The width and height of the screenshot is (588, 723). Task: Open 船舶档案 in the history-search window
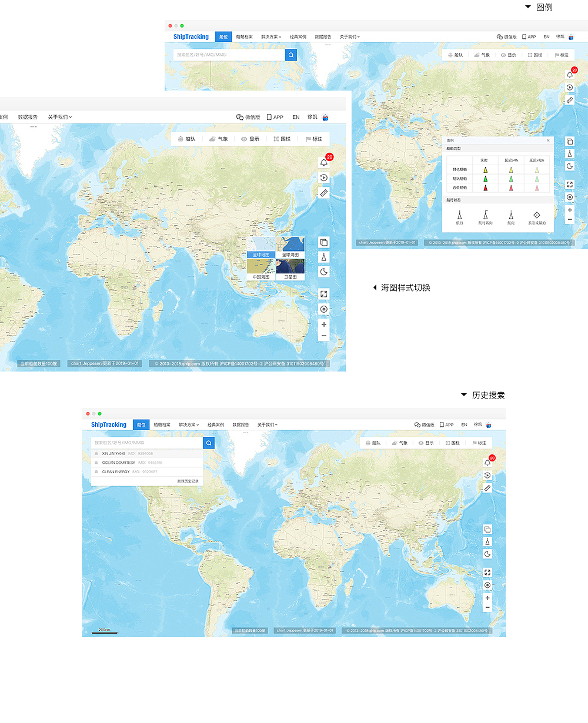click(x=162, y=424)
